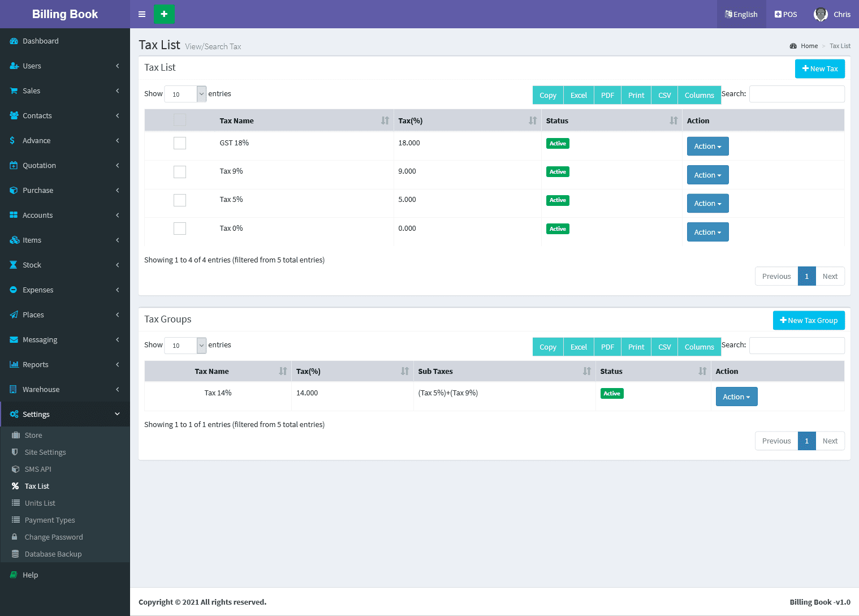Screen dimensions: 859x616
Task: Click the Dashboard icon in sidebar
Action: coord(14,41)
